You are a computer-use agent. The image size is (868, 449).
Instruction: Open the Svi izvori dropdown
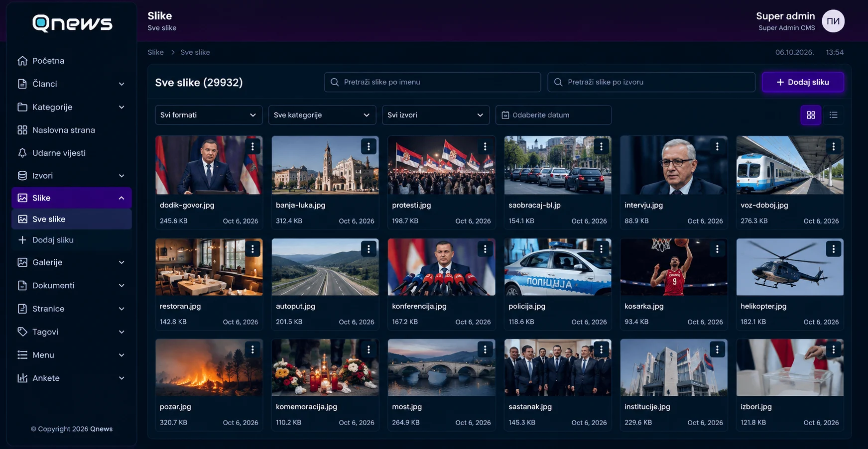coord(436,115)
